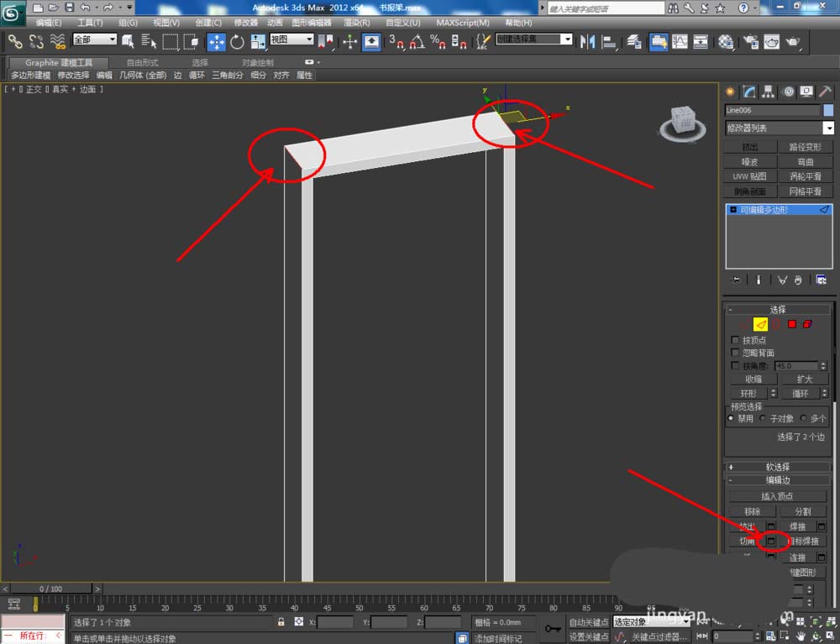Switch to Polygon sub-object level

tap(791, 324)
